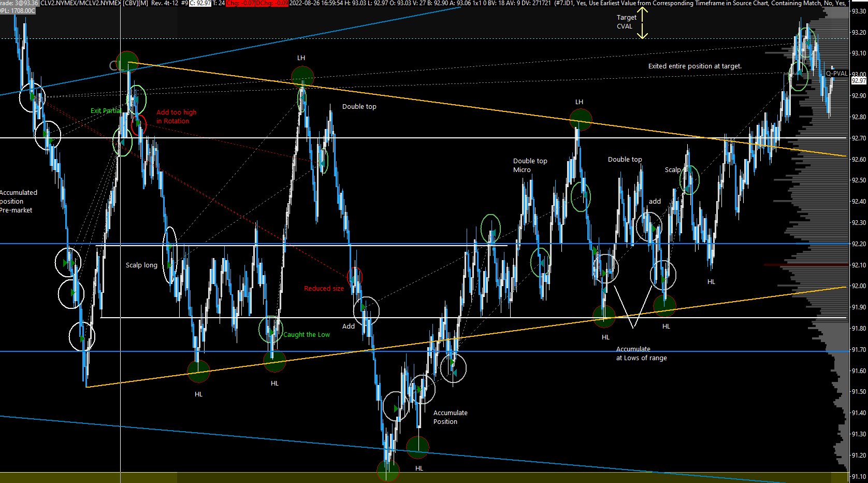The image size is (868, 483).
Task: Click 'Exited entire position at target.' note
Action: pyautogui.click(x=695, y=66)
